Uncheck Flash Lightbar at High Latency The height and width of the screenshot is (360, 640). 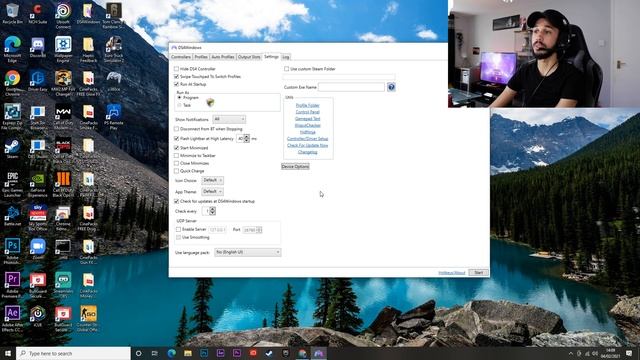(x=176, y=139)
